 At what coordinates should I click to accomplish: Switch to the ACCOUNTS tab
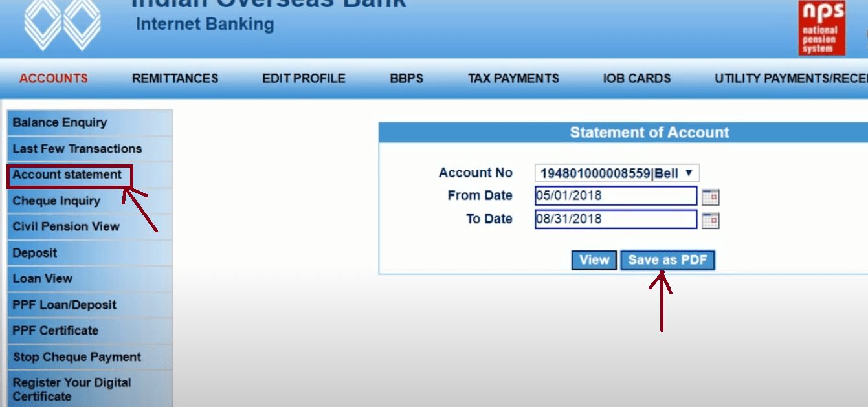point(53,78)
